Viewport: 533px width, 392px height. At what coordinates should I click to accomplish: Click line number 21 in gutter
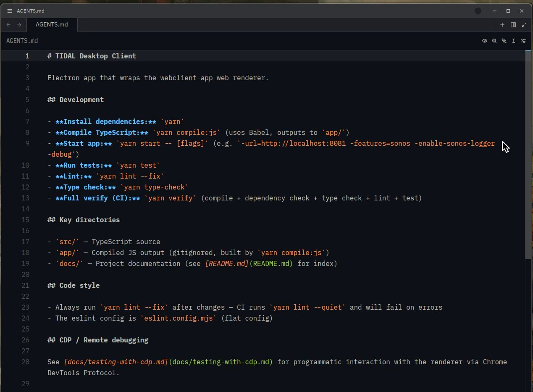point(26,285)
